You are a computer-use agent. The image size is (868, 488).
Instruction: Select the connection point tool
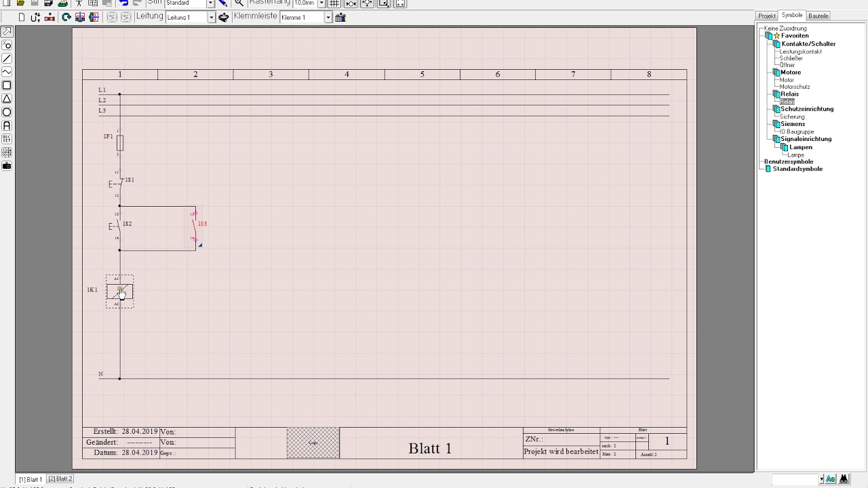(x=7, y=45)
